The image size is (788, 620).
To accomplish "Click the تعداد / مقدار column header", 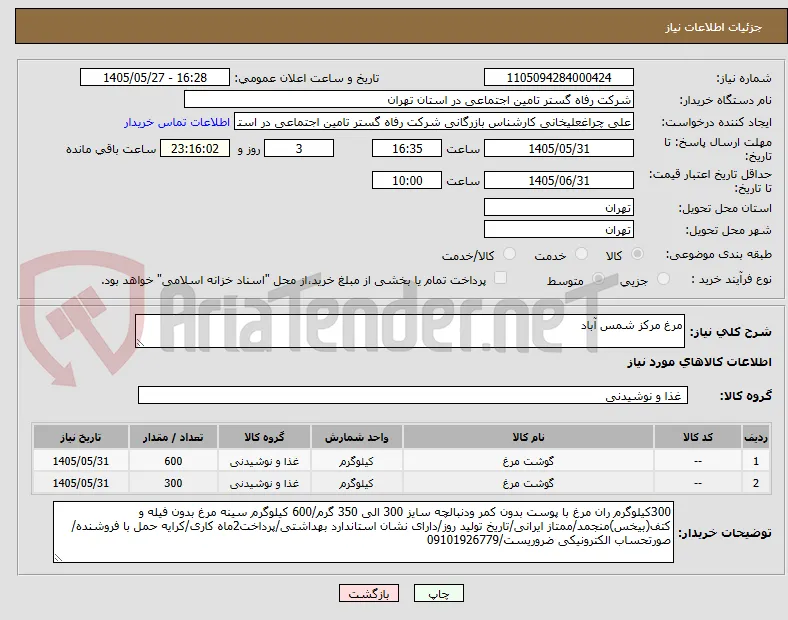I will [x=173, y=437].
